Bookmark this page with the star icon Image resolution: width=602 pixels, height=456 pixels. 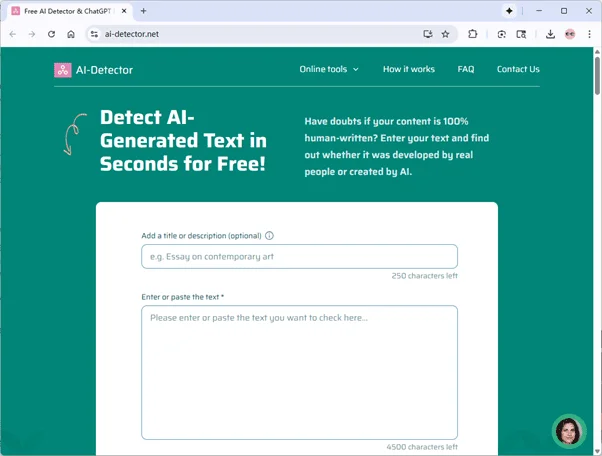tap(445, 34)
